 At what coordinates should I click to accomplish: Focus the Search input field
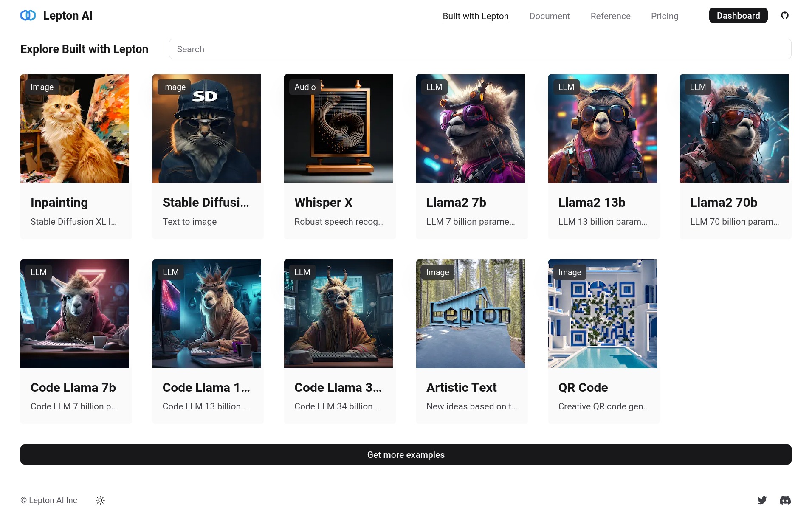(x=480, y=49)
